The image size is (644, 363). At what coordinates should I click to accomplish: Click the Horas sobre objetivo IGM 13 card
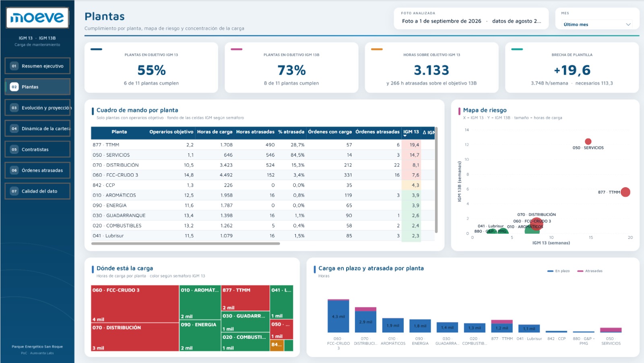point(431,68)
